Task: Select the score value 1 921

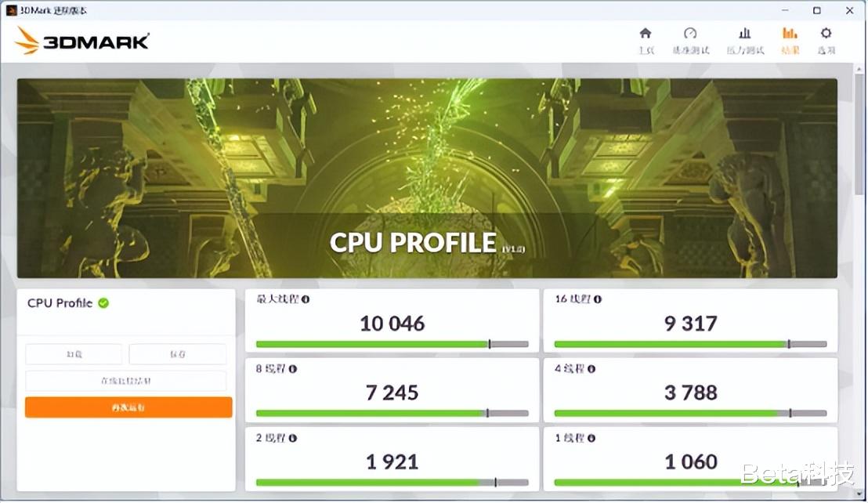Action: 392,462
